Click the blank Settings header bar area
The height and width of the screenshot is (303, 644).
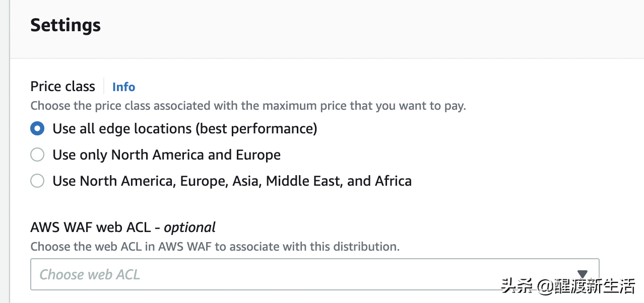(353, 28)
